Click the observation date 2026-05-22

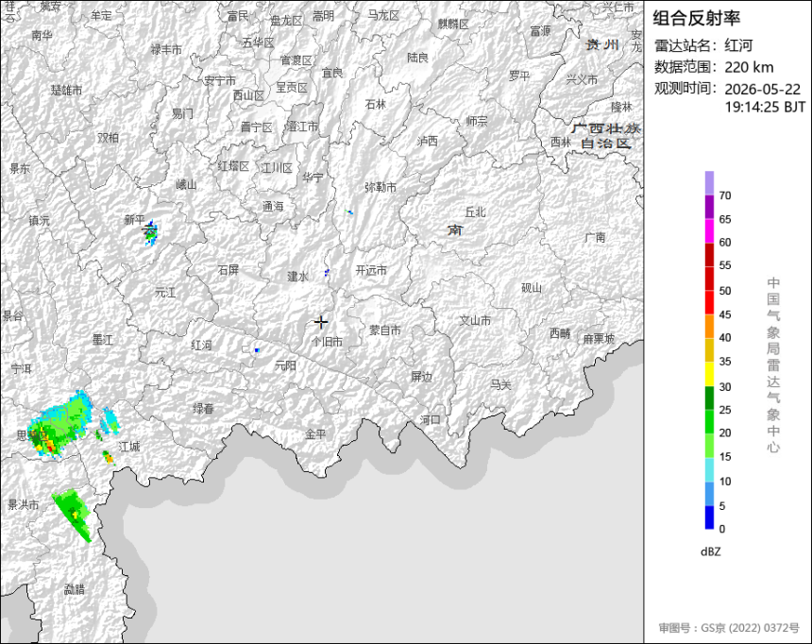(x=762, y=89)
